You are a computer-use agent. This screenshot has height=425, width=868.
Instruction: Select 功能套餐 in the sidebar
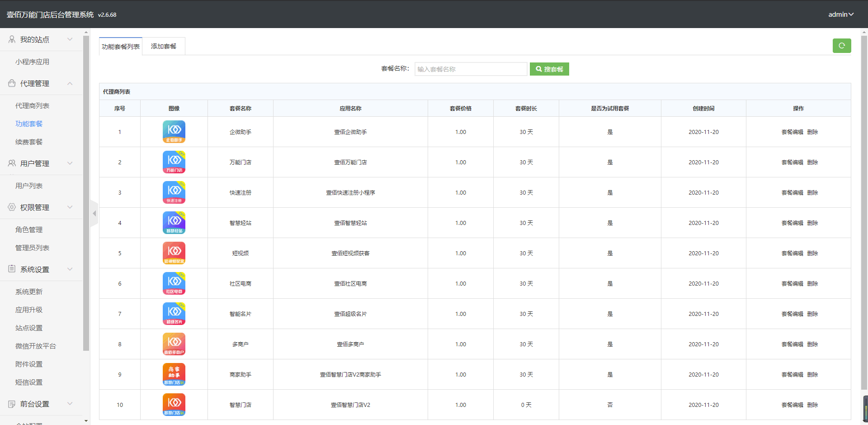click(x=29, y=124)
